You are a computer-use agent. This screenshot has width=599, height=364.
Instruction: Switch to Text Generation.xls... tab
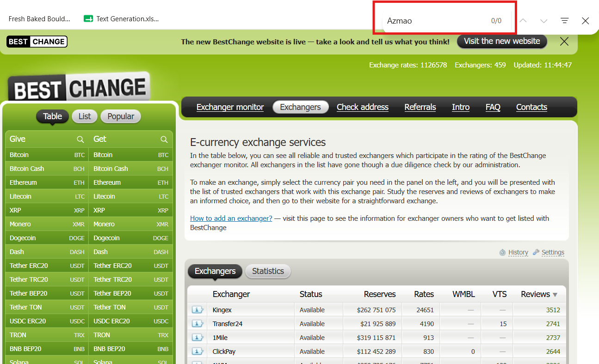coord(121,19)
